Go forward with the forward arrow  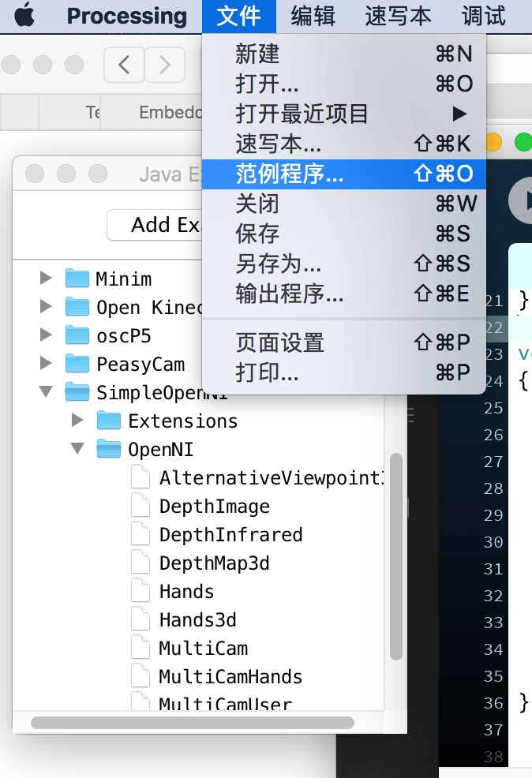click(x=165, y=65)
